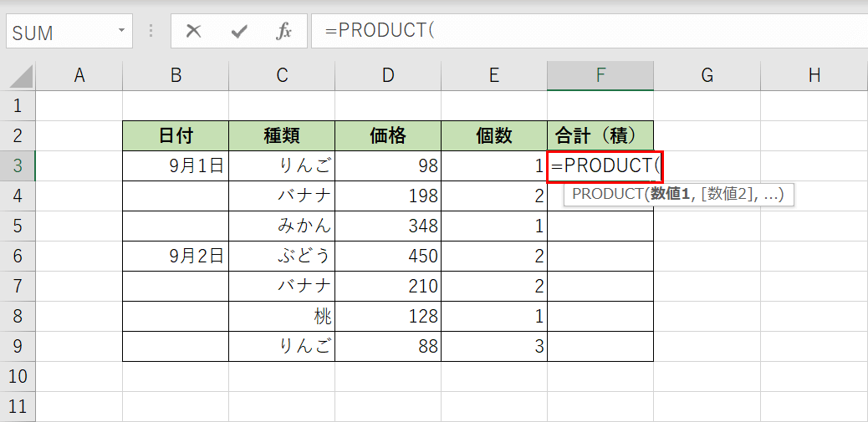Select the price cell 198
The height and width of the screenshot is (422, 868).
pyautogui.click(x=388, y=196)
